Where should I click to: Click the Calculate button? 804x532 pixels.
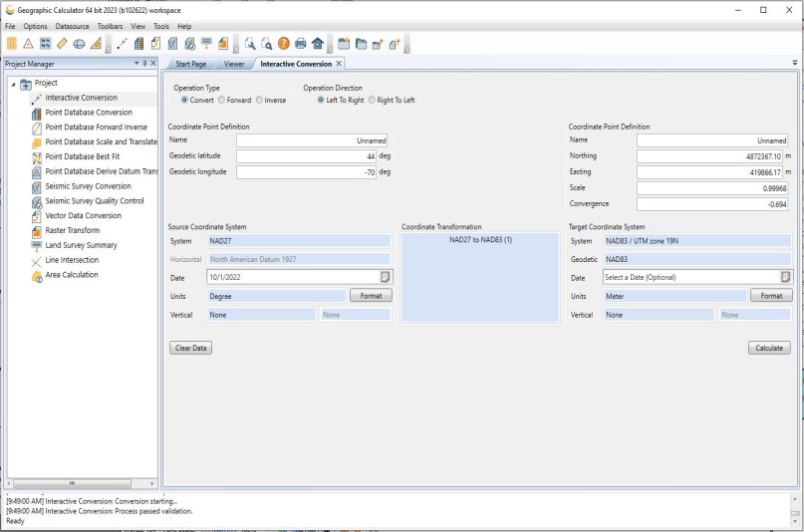[769, 348]
